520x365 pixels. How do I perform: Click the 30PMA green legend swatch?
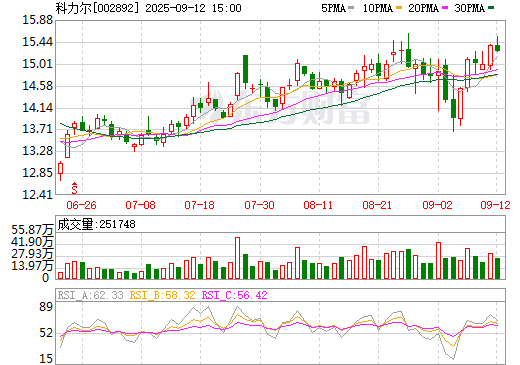(491, 8)
